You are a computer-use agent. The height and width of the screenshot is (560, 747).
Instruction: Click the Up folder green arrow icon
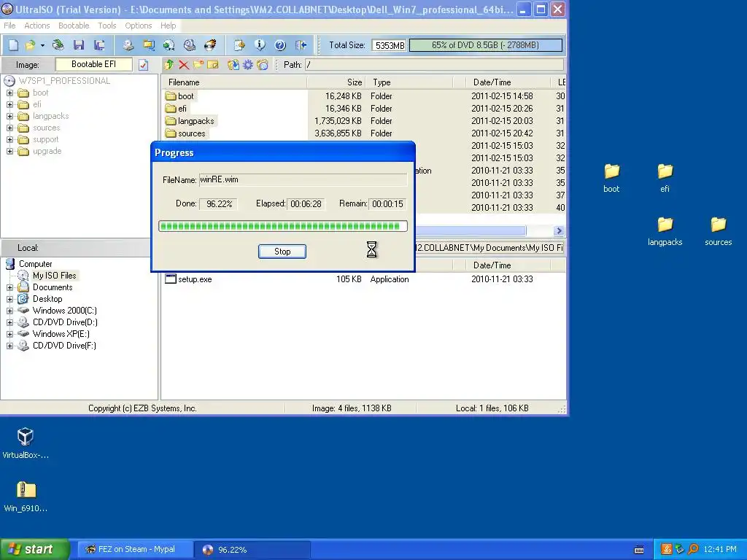coord(169,65)
